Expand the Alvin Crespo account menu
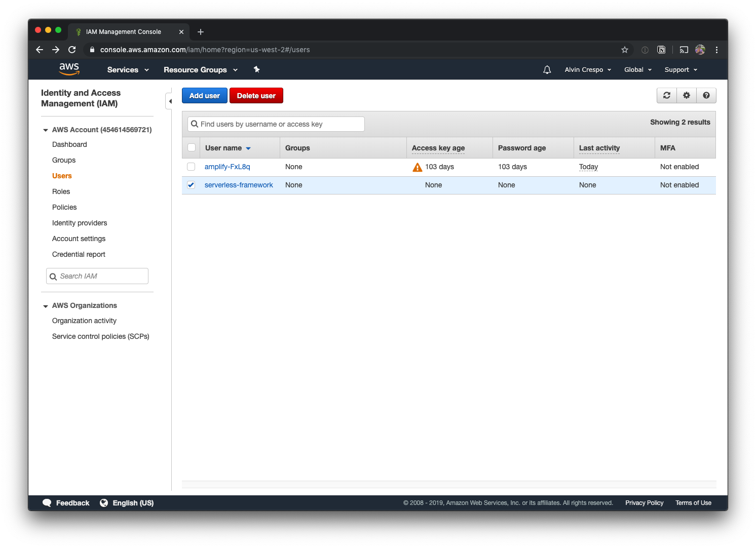Viewport: 756px width, 548px height. (588, 70)
